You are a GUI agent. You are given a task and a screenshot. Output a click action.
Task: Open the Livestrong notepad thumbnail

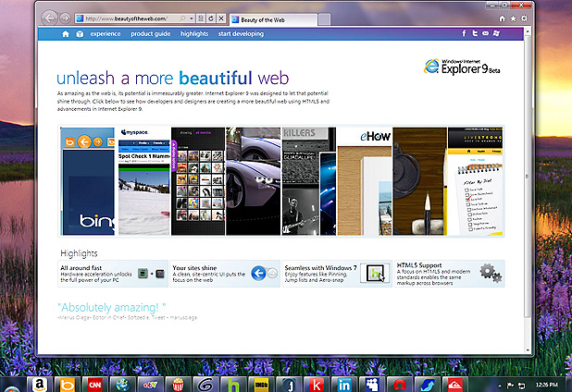click(x=476, y=181)
